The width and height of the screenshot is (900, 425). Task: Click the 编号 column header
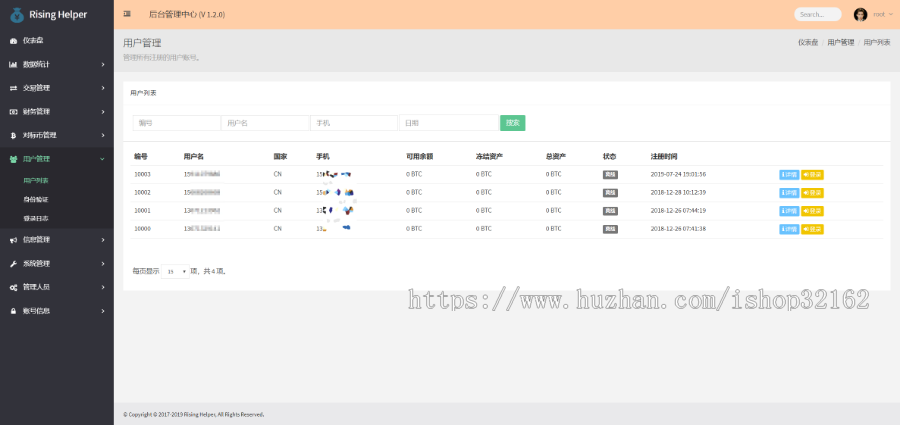tap(141, 157)
